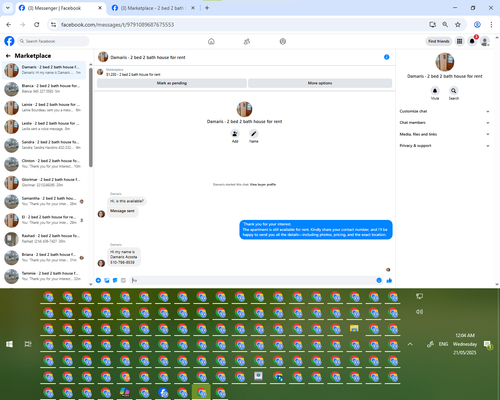The height and width of the screenshot is (400, 500).
Task: Click the Find friends button
Action: 439,41
